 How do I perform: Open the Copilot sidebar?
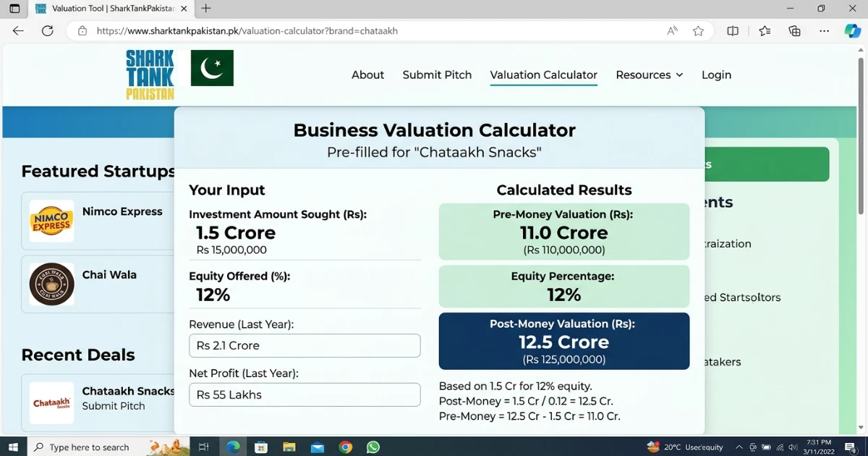(853, 31)
